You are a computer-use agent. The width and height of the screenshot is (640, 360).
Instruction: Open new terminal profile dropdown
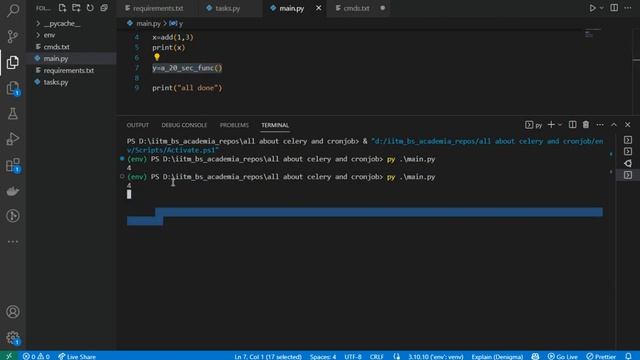pos(560,124)
